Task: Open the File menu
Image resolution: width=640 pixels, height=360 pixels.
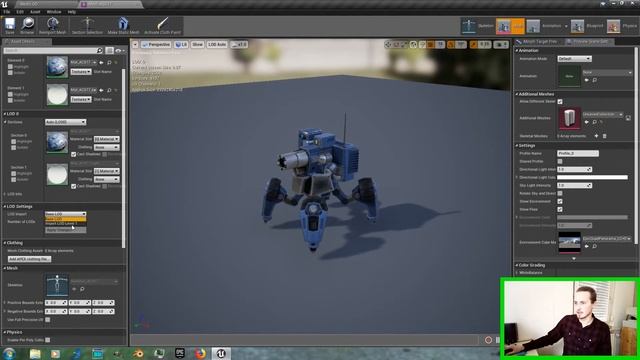Action: 7,12
